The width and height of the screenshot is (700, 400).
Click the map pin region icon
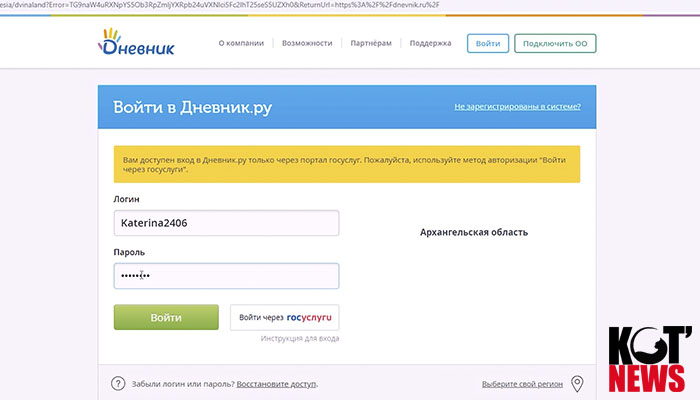tap(577, 383)
